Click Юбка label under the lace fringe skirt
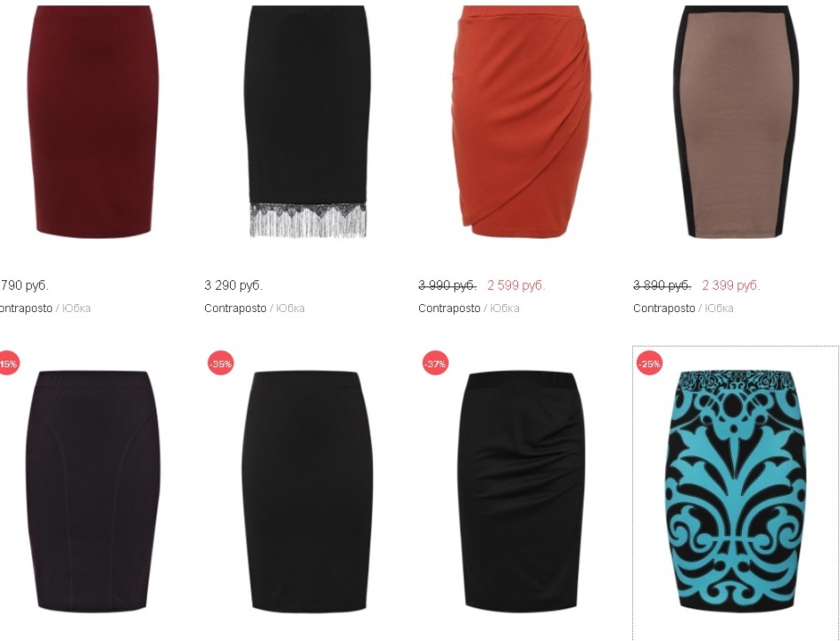840x641 pixels. (290, 309)
